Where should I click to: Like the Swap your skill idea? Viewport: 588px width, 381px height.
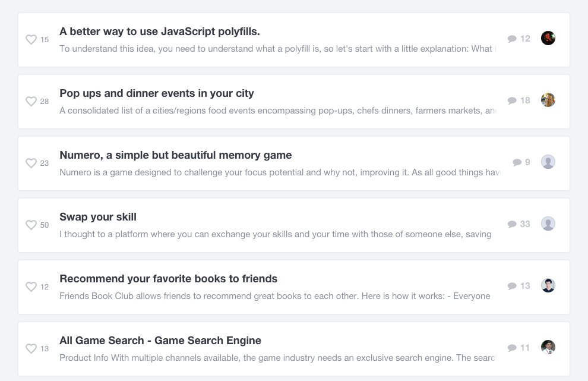click(x=31, y=225)
